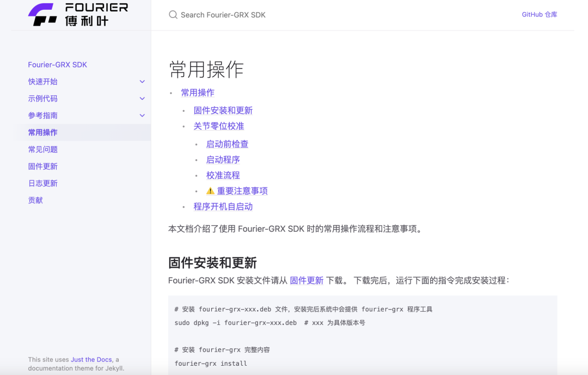Screen dimensions: 588x375
Task: Open the 日志更新 sidebar item
Action: (43, 183)
